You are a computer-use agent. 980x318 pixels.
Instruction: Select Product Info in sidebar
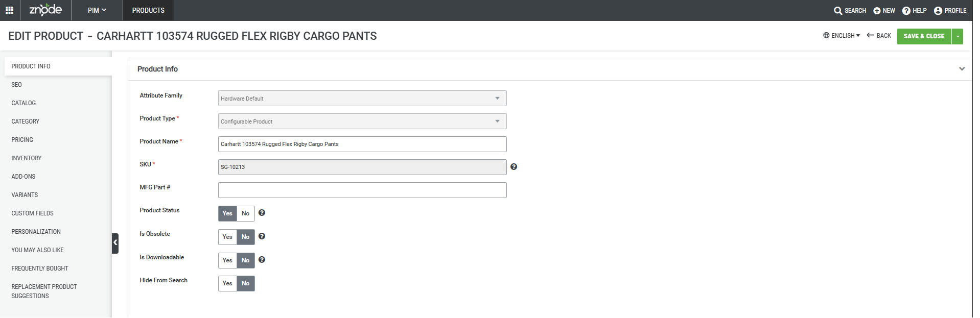click(x=58, y=66)
